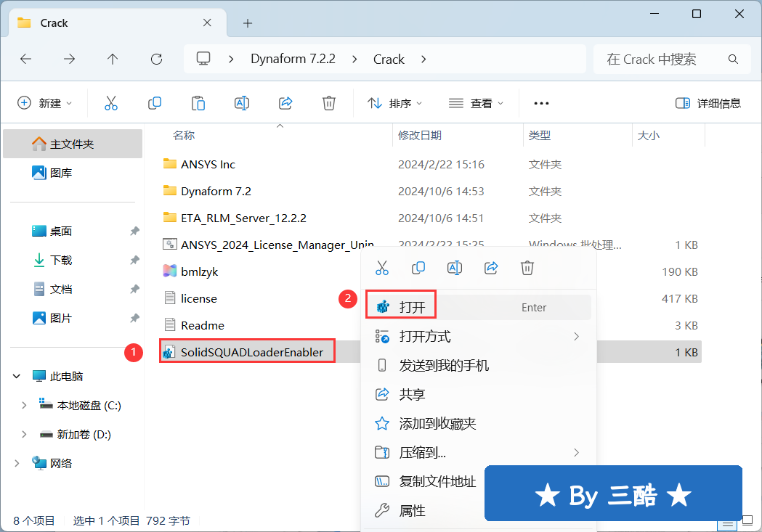Unpin 下载 from quick access
Image resolution: width=762 pixels, height=532 pixels.
tap(134, 260)
